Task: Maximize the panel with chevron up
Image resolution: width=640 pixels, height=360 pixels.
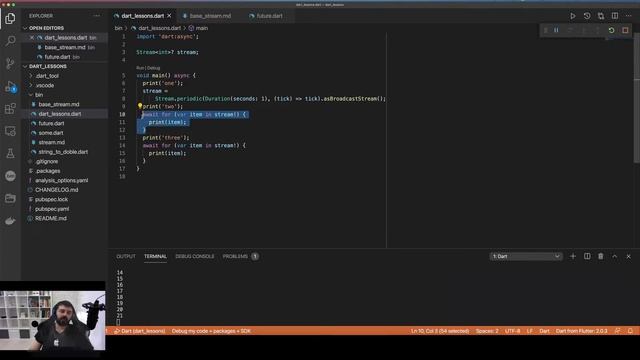Action: tap(615, 256)
